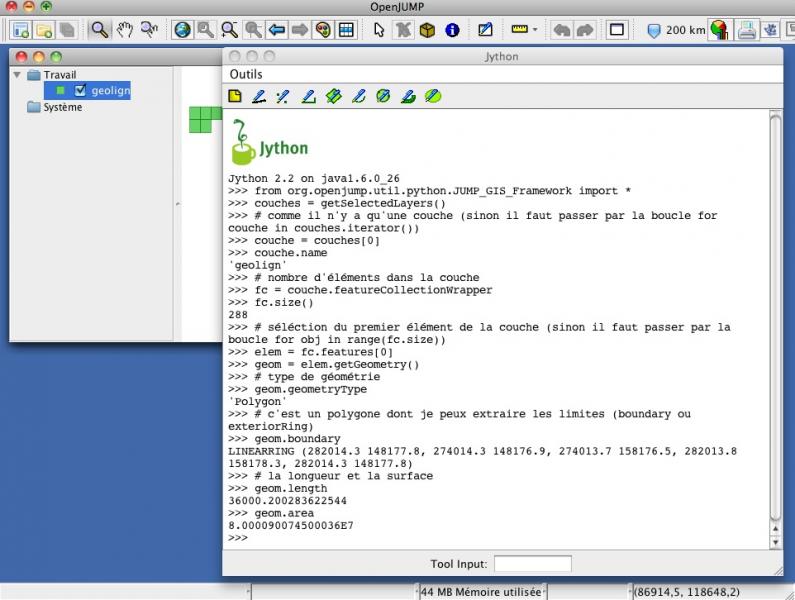Open the editing toolbox pencil icon

click(484, 30)
